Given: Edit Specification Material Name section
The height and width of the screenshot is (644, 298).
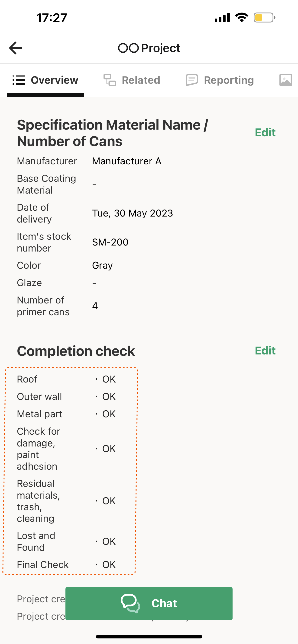Looking at the screenshot, I should [265, 133].
